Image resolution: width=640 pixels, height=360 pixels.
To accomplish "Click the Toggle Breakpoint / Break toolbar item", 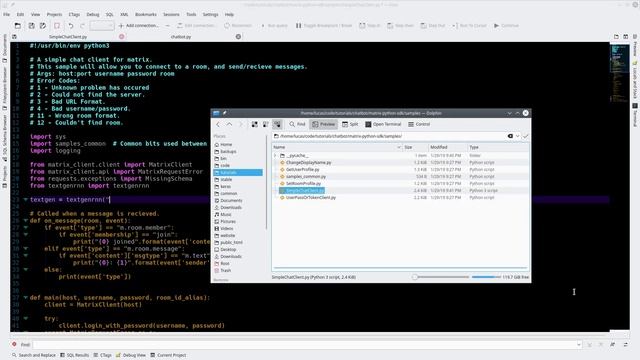I will point(324,26).
